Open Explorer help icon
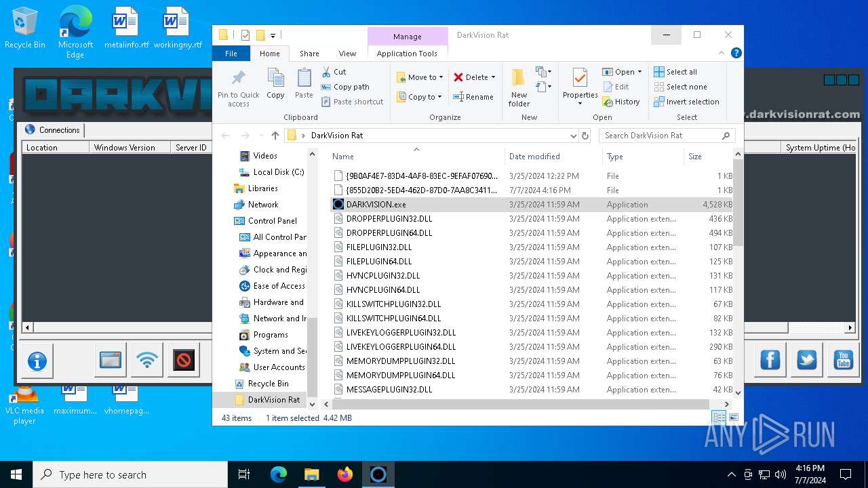The height and width of the screenshot is (488, 868). (x=736, y=53)
